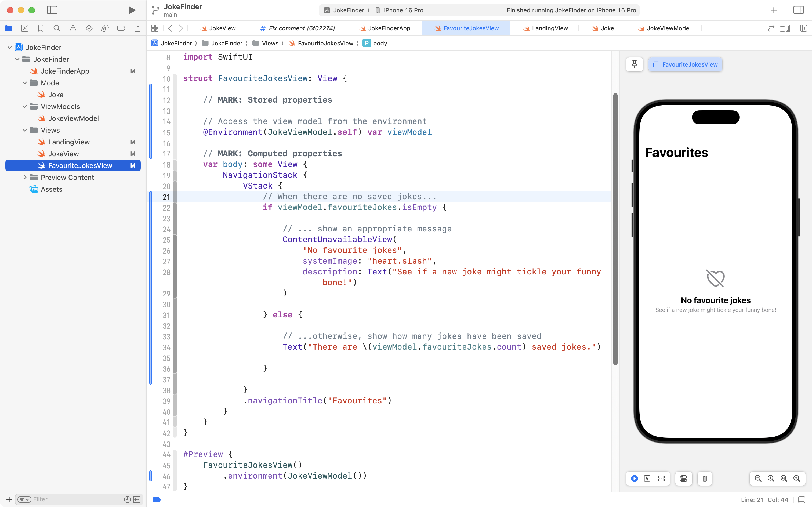812x507 pixels.
Task: Open the Bookmark navigator icon
Action: pyautogui.click(x=41, y=28)
